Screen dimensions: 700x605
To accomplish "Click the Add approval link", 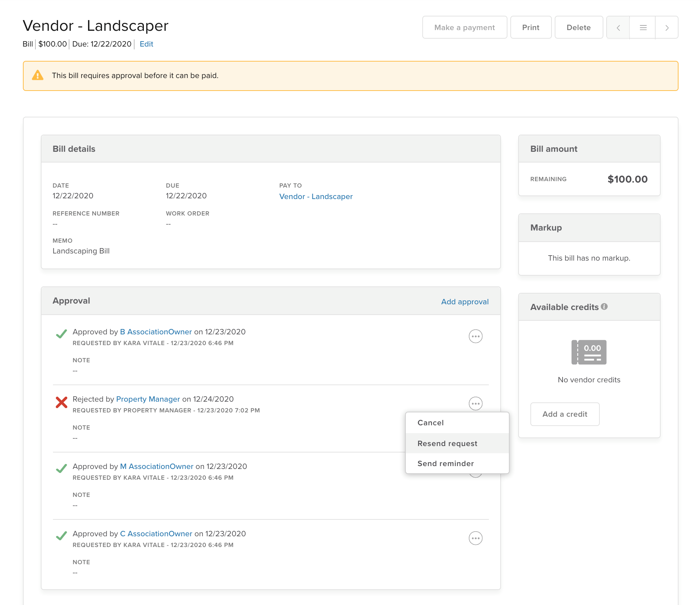I will pyautogui.click(x=465, y=302).
